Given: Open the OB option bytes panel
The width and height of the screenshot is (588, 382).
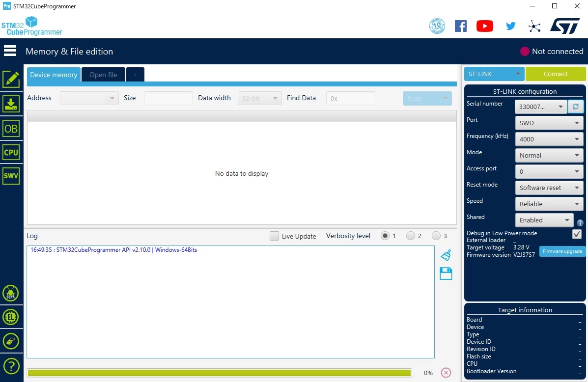Looking at the screenshot, I should click(11, 129).
